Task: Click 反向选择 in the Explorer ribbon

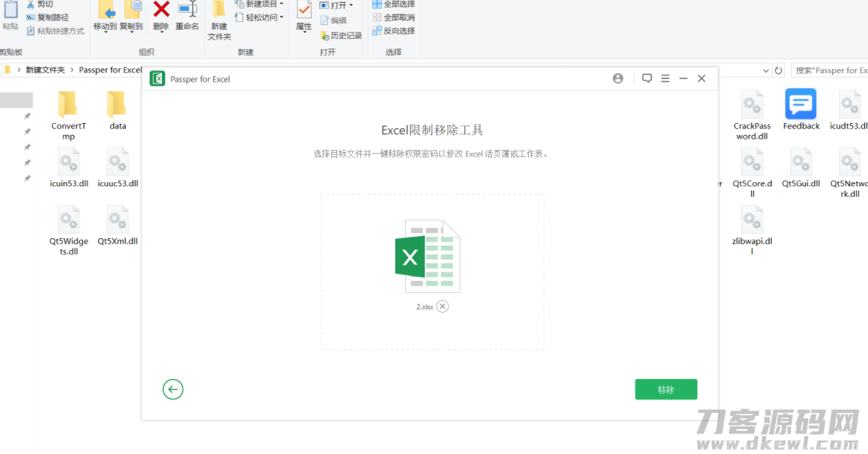Action: [x=394, y=31]
